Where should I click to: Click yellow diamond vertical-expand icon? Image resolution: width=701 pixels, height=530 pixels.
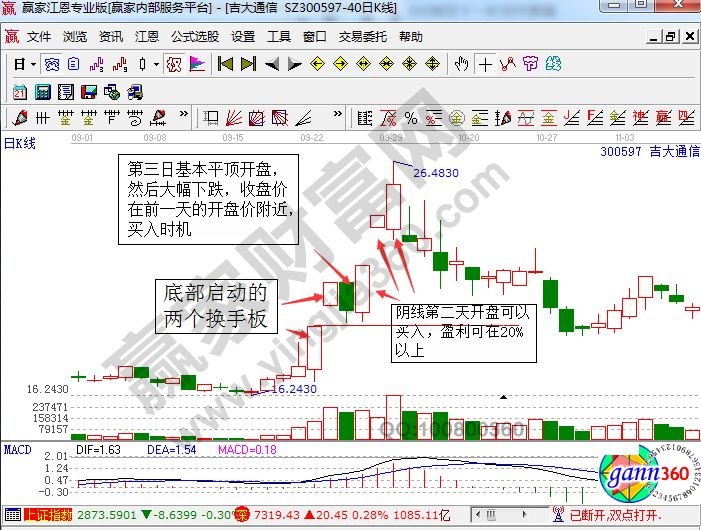[x=432, y=64]
